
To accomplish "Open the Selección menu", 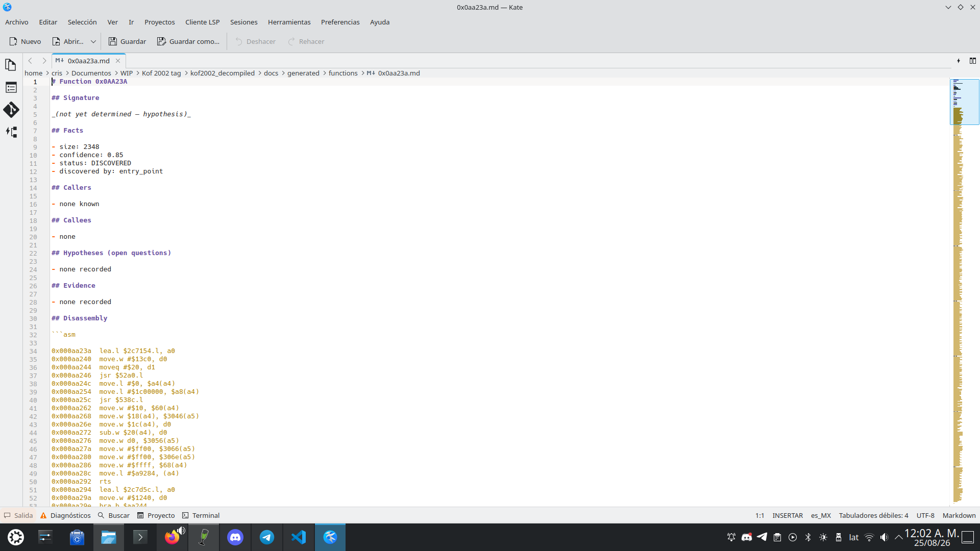I will (82, 22).
